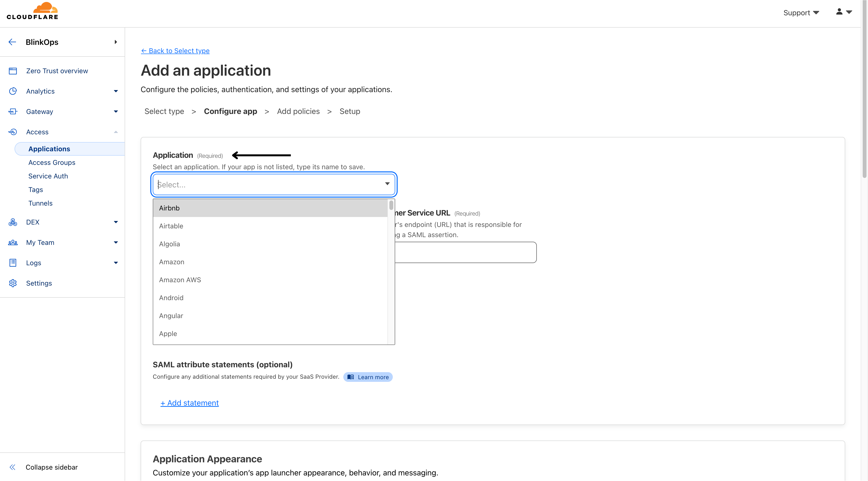Navigate to Tunnels
868x481 pixels.
pyautogui.click(x=40, y=203)
